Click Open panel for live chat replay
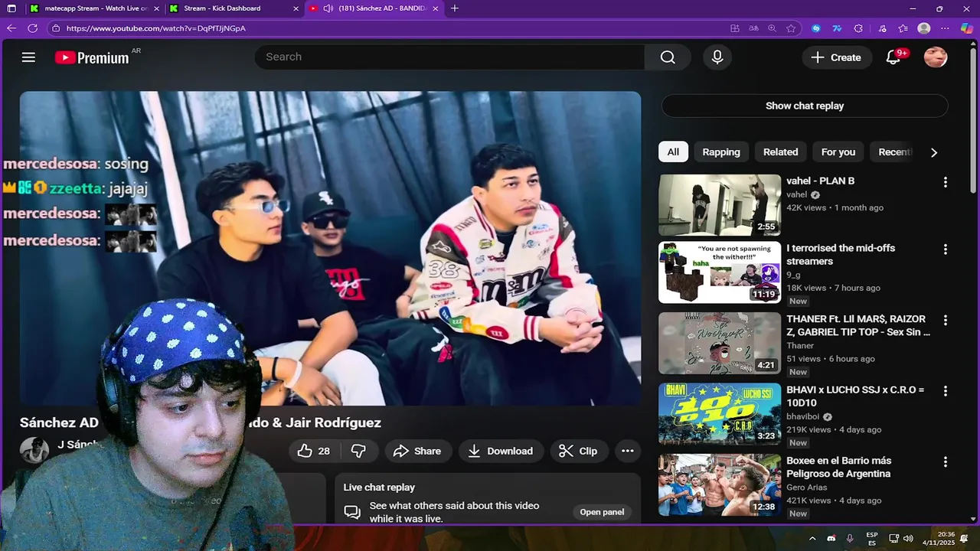The height and width of the screenshot is (551, 980). 602,512
